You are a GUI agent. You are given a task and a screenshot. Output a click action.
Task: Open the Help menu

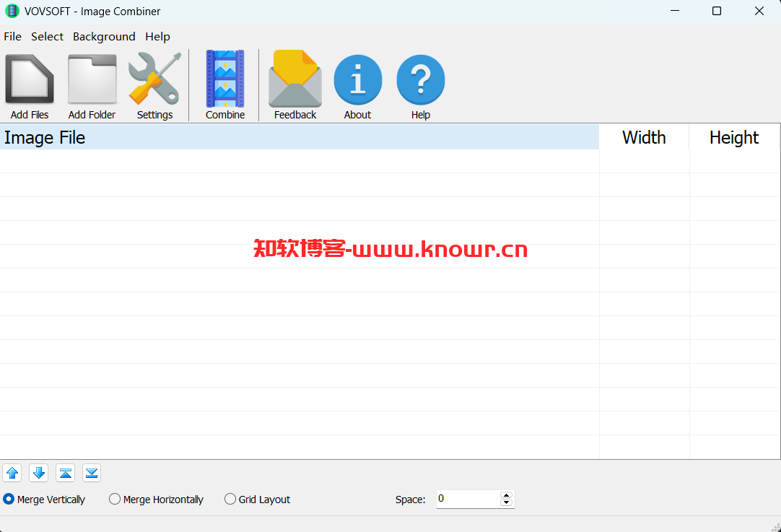pyautogui.click(x=157, y=36)
